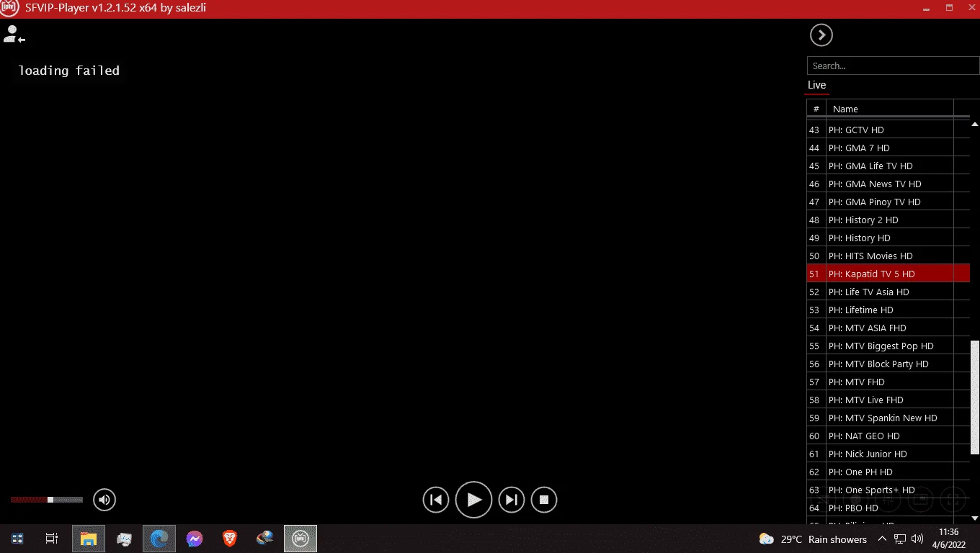Select channel PH: One PH HD
This screenshot has width=980, height=553.
[888, 472]
